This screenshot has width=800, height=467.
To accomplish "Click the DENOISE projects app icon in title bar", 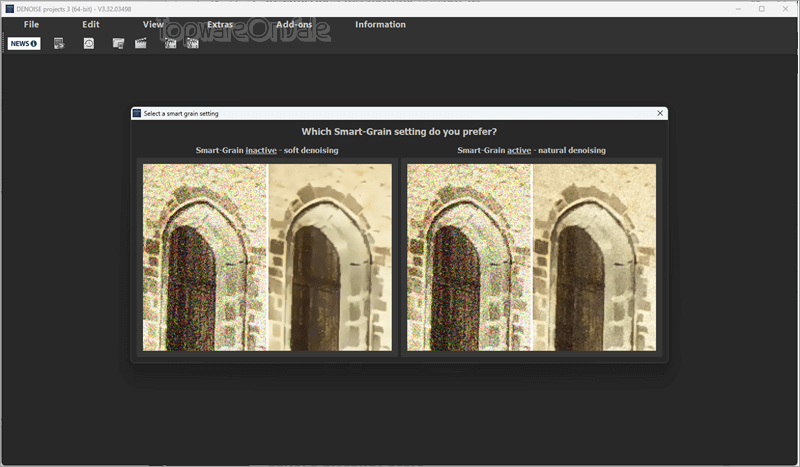I will tap(9, 9).
